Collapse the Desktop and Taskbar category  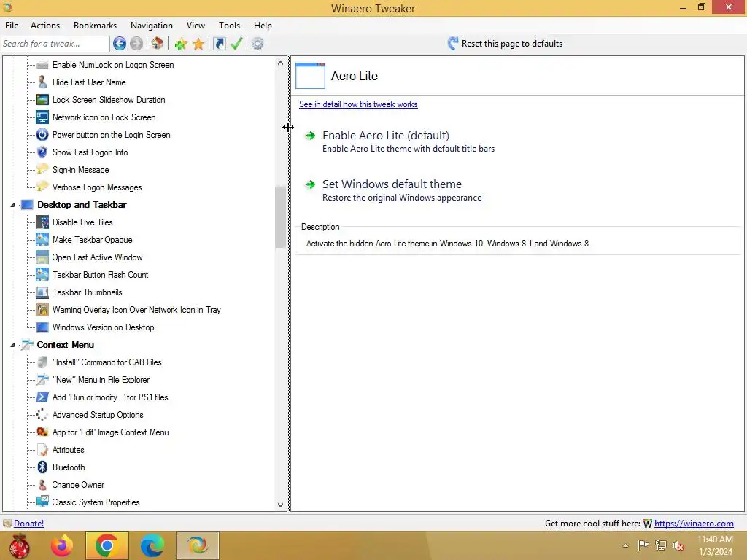point(13,205)
